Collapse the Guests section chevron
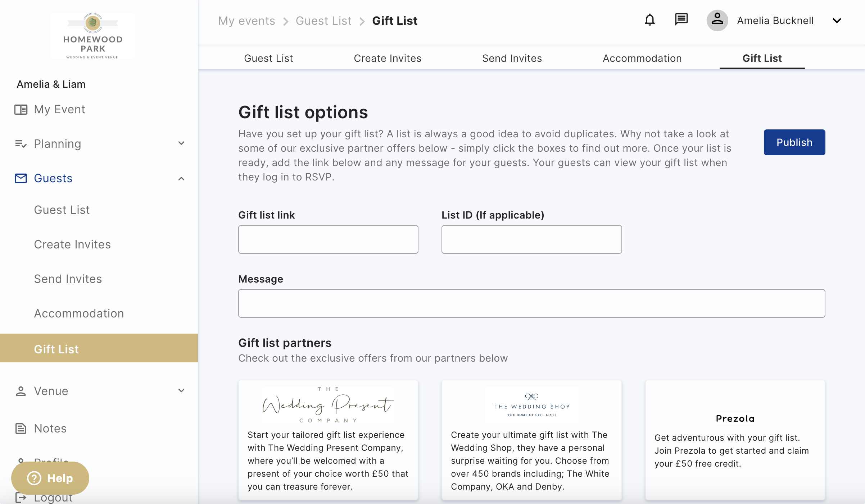Viewport: 865px width, 504px height. click(181, 179)
